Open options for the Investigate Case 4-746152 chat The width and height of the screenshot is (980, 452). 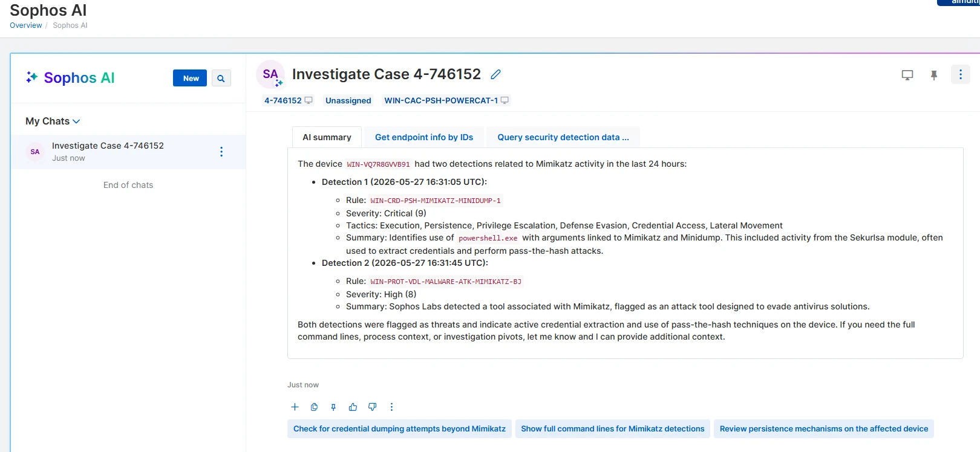click(x=221, y=152)
